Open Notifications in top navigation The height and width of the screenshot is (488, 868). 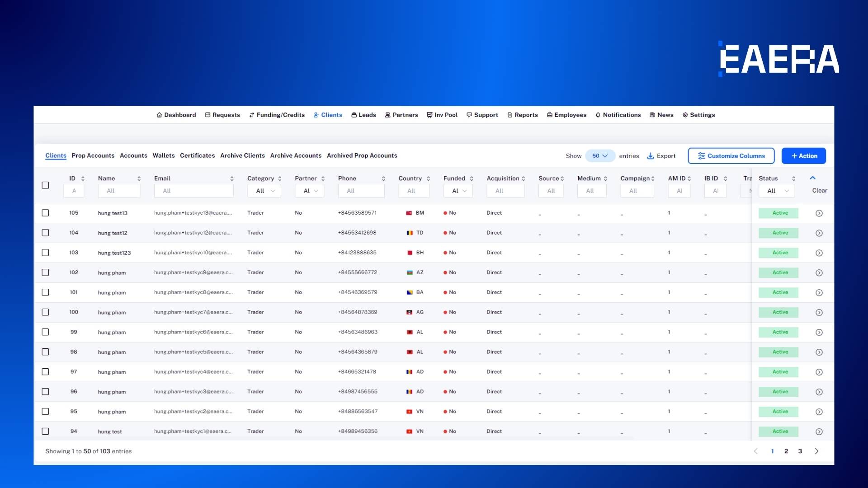click(x=618, y=115)
